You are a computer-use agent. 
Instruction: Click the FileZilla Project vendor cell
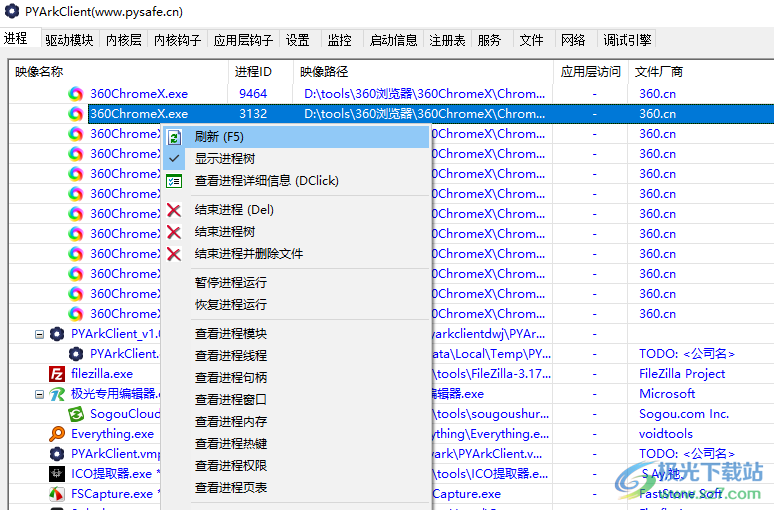point(682,374)
